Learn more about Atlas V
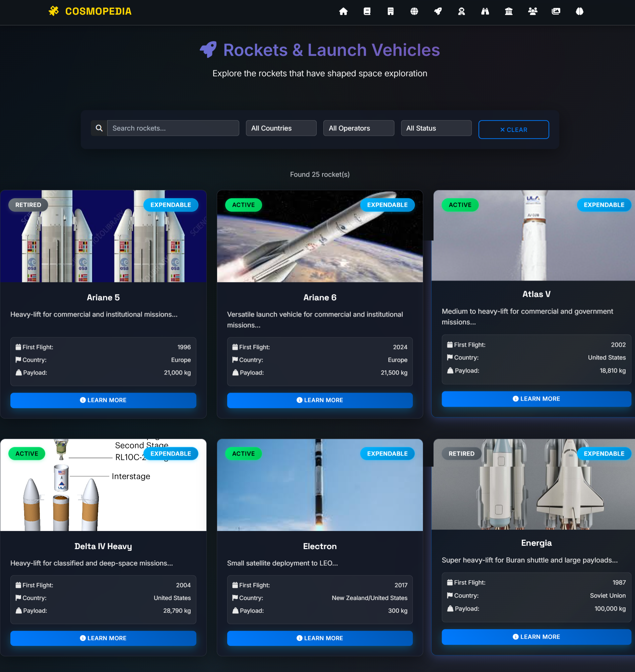 536,399
